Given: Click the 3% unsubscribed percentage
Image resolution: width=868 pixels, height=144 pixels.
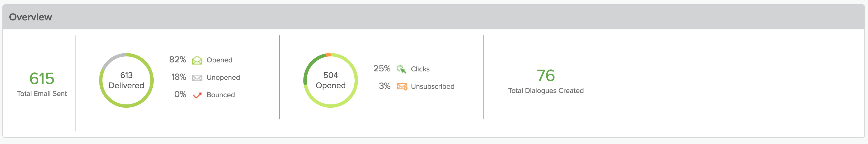Looking at the screenshot, I should pos(385,86).
